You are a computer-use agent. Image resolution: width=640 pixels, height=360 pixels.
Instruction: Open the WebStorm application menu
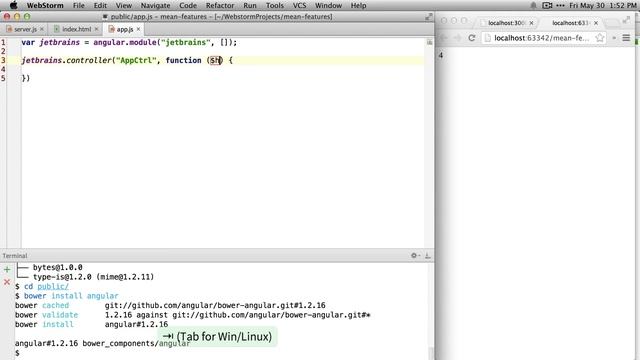(x=45, y=6)
